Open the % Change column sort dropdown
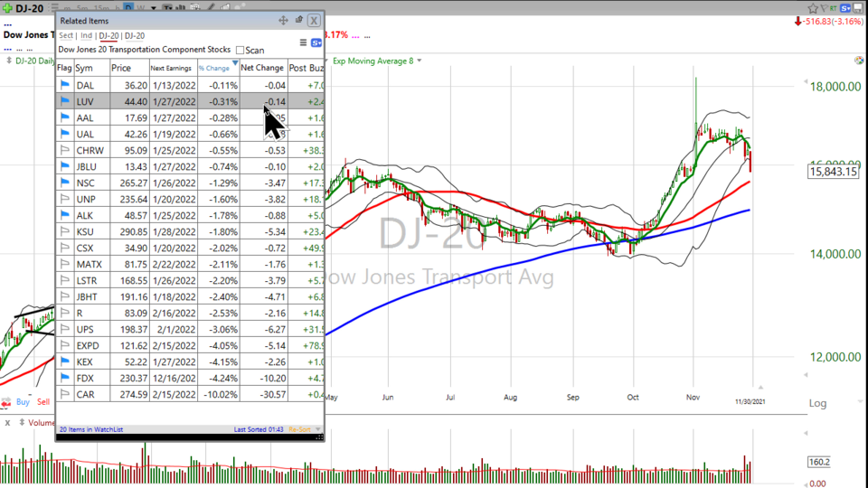This screenshot has height=488, width=868. tap(235, 65)
